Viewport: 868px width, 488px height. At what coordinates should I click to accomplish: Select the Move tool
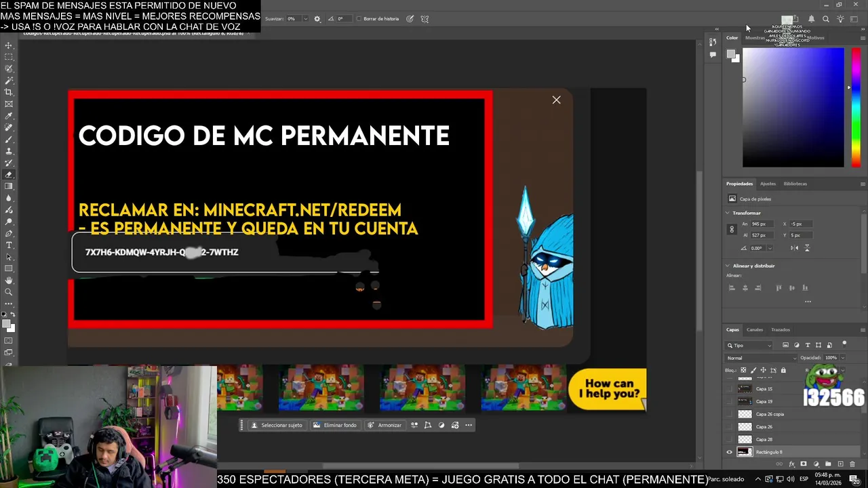point(9,45)
